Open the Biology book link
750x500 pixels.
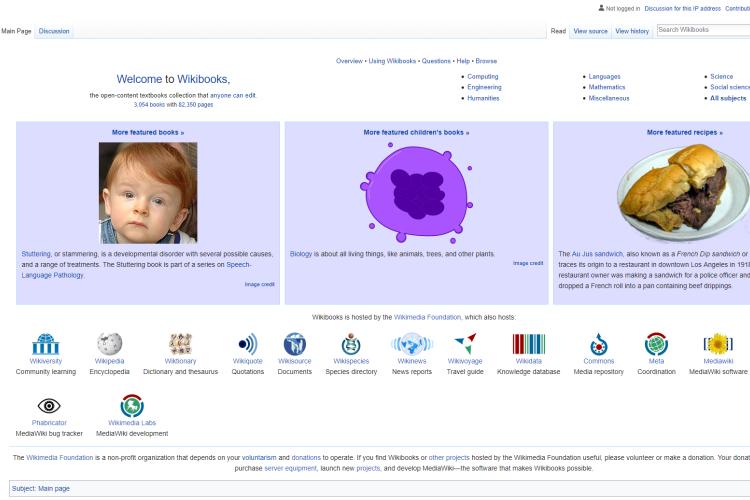[x=301, y=254]
